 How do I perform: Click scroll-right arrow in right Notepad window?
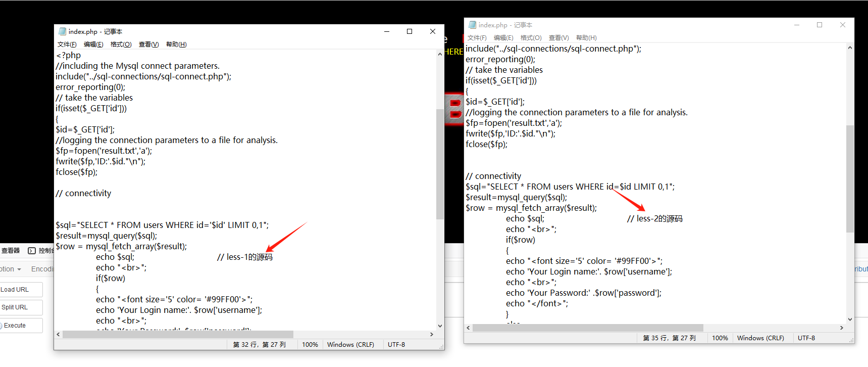pos(842,328)
